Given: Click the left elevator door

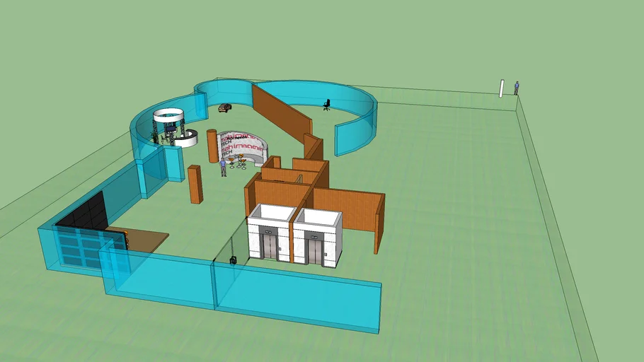Looking at the screenshot, I should click(x=269, y=246).
